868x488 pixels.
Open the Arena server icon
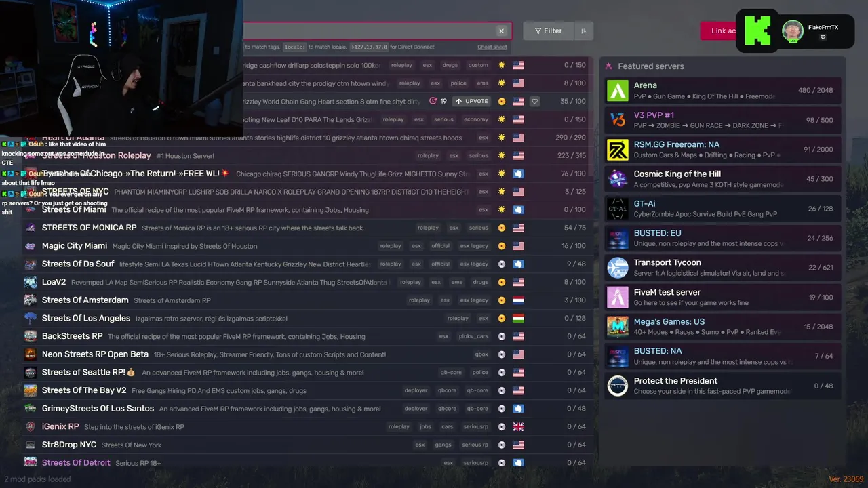click(x=617, y=91)
